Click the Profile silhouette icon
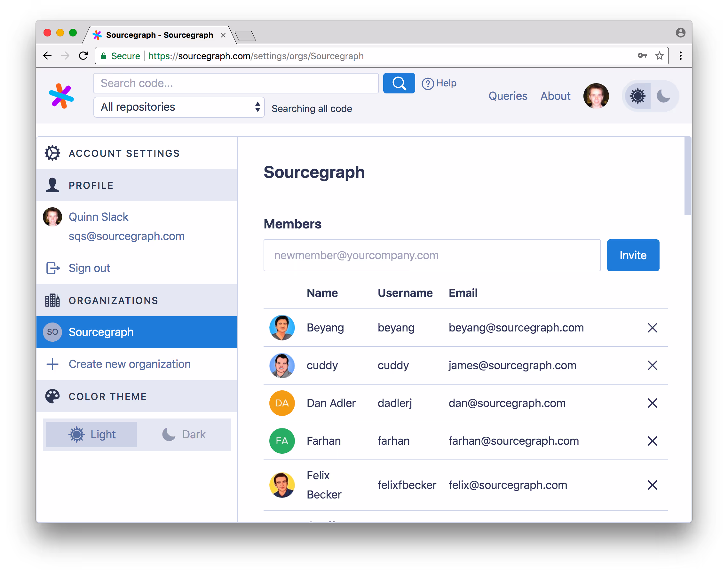 pos(52,185)
